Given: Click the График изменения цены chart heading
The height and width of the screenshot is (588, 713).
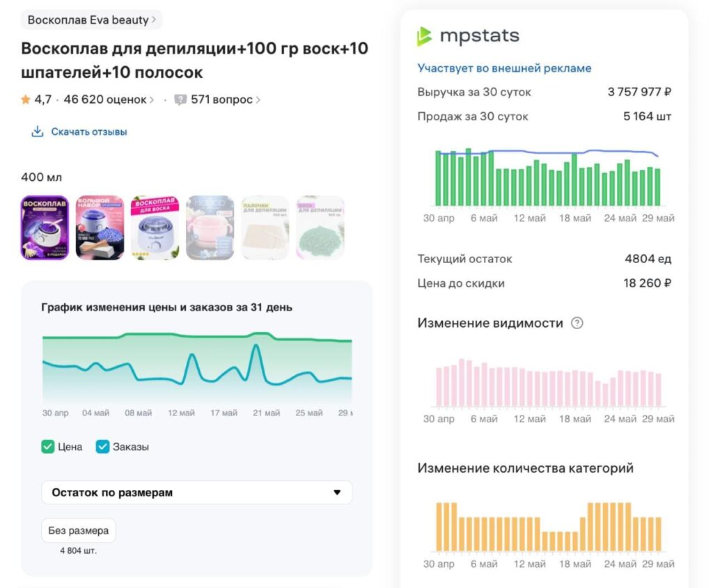Looking at the screenshot, I should pos(166,308).
